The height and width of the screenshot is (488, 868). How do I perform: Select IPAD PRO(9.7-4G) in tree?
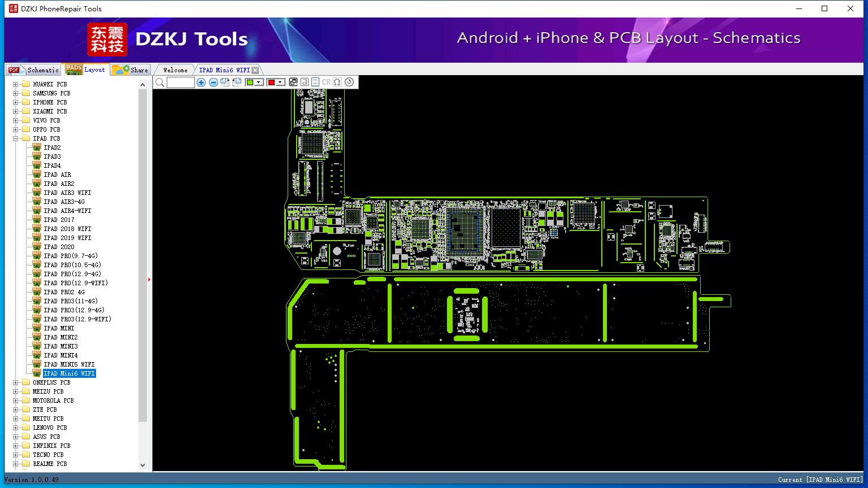click(71, 256)
